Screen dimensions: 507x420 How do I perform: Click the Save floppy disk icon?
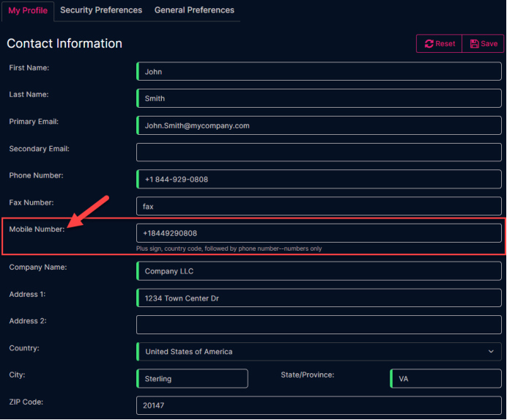click(474, 44)
